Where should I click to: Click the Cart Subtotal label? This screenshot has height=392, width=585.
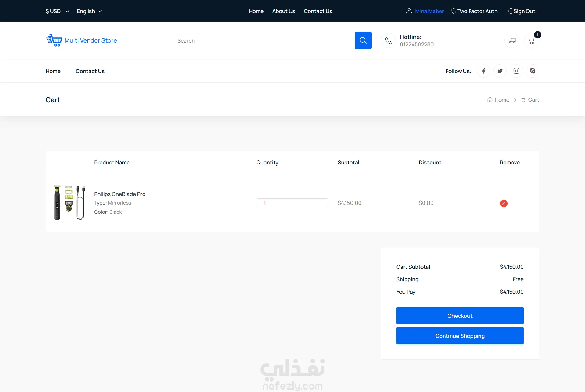(413, 267)
